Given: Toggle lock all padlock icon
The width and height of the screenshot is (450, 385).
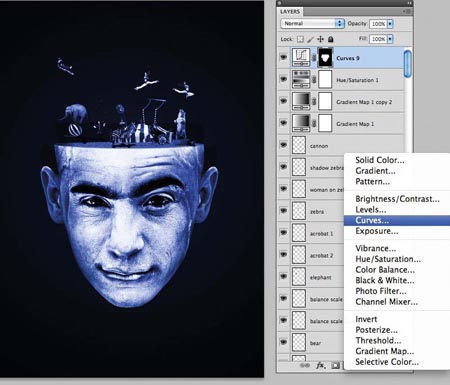Looking at the screenshot, I should [330, 39].
